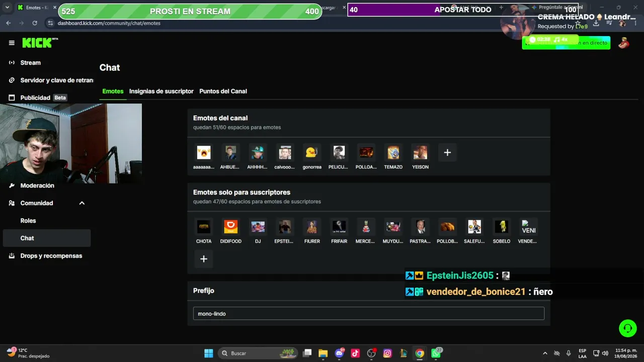644x362 pixels.
Task: Open File Explorer from the taskbar
Action: 323,353
